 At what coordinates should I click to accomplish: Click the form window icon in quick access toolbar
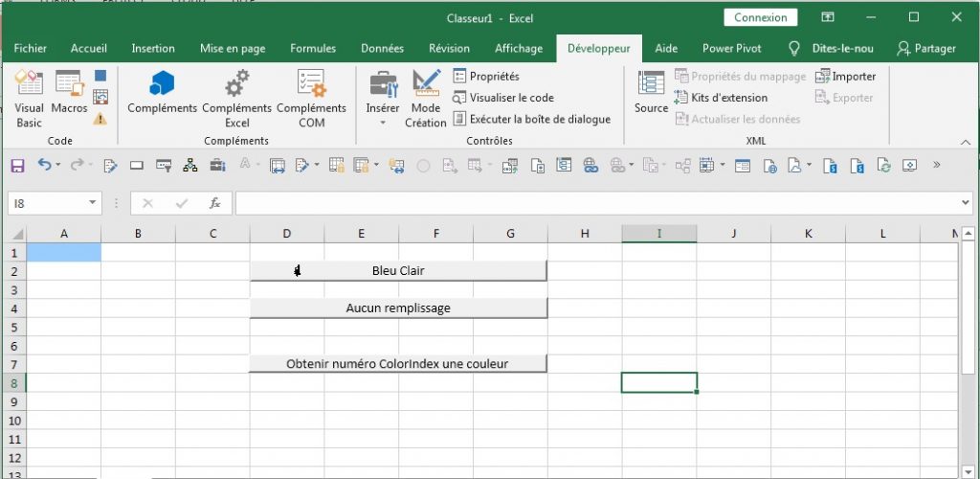coord(743,166)
